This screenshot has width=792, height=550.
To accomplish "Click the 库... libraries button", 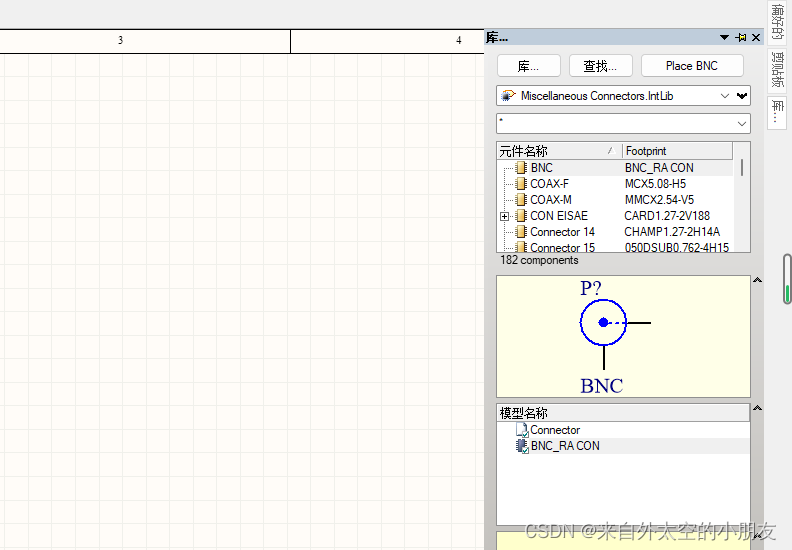I will [529, 66].
